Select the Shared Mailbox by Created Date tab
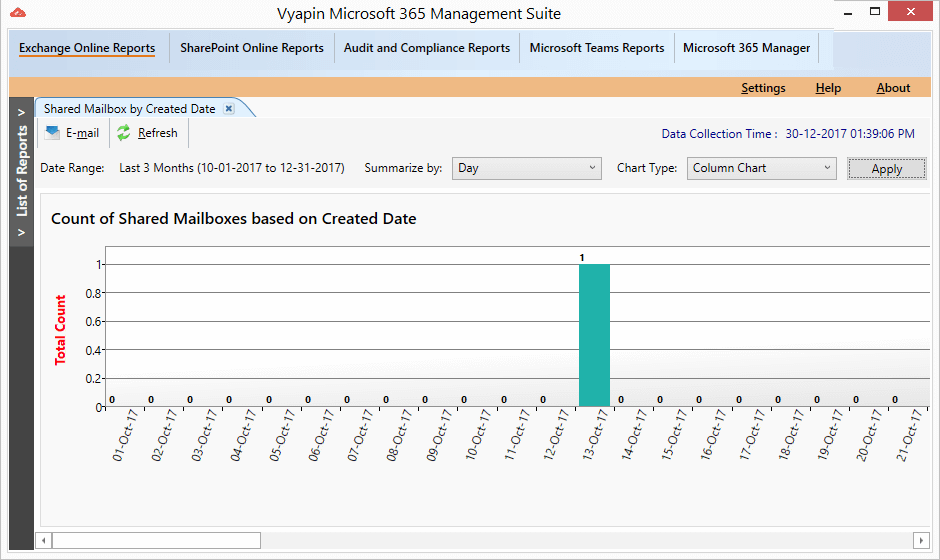Screen dimensions: 940x560 click(129, 109)
